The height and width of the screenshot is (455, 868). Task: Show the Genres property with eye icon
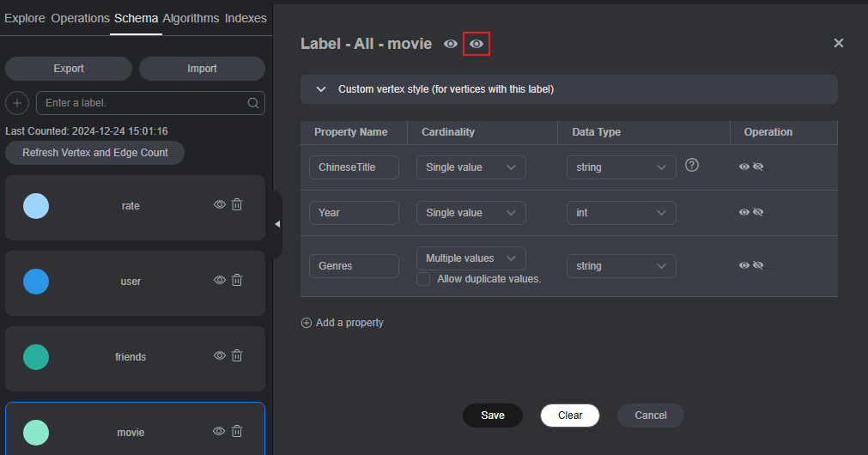click(x=744, y=265)
